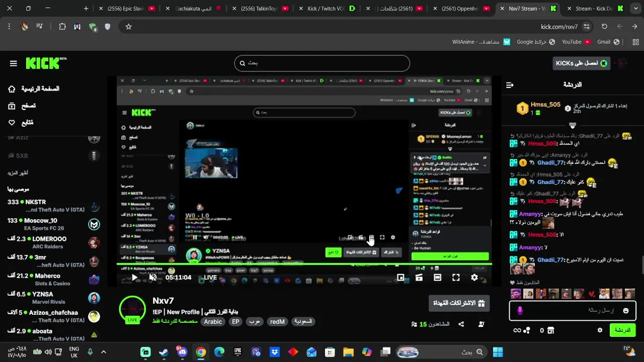Image resolution: width=644 pixels, height=362 pixels.
Task: Switch to Stream - Kick Dashboard tab
Action: 595,9
